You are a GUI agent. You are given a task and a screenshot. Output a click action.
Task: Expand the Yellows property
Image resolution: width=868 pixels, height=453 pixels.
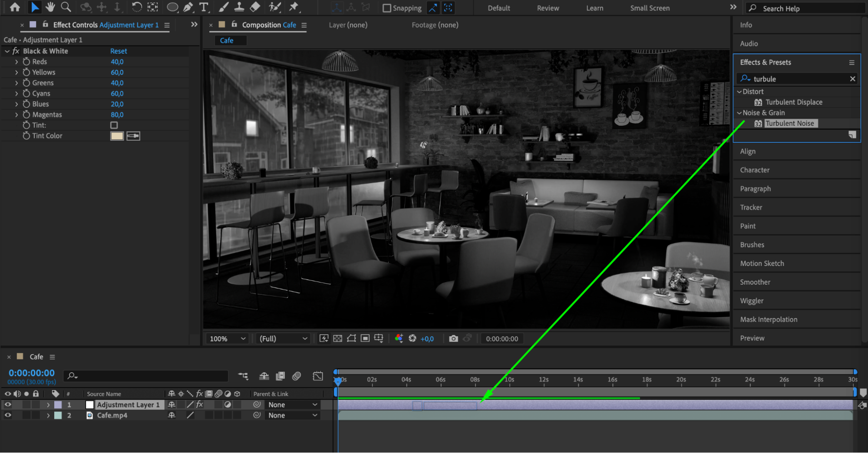point(17,72)
